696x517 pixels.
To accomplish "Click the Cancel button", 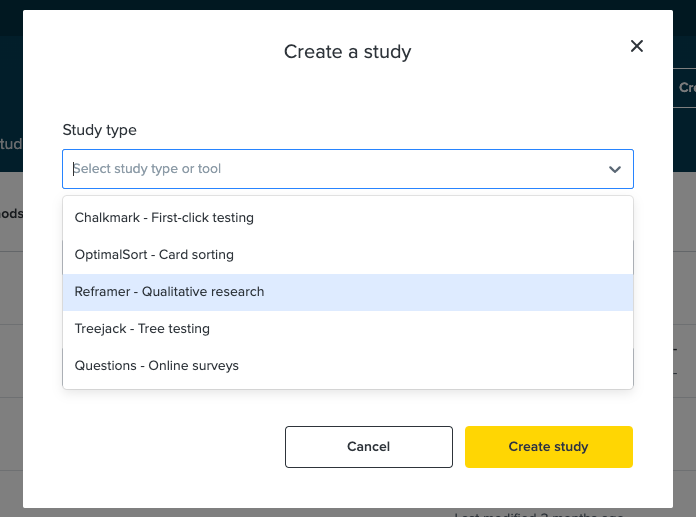I will pos(369,447).
